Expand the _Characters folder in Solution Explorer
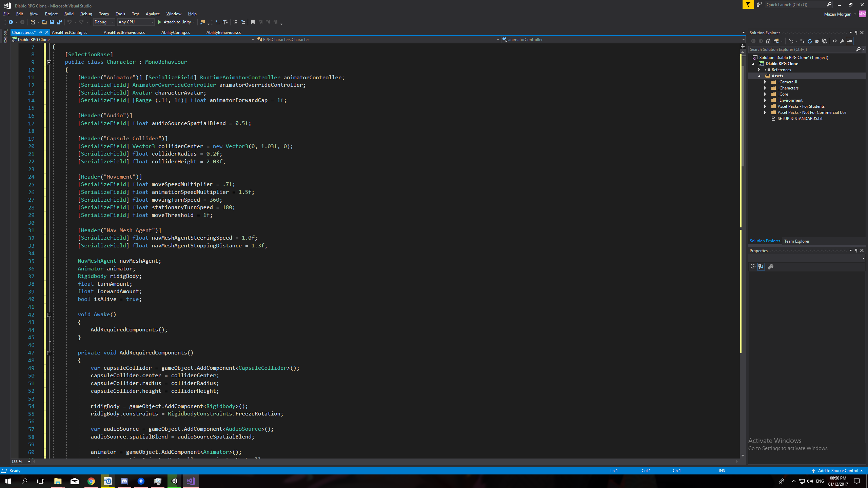This screenshot has height=488, width=868. pos(765,88)
